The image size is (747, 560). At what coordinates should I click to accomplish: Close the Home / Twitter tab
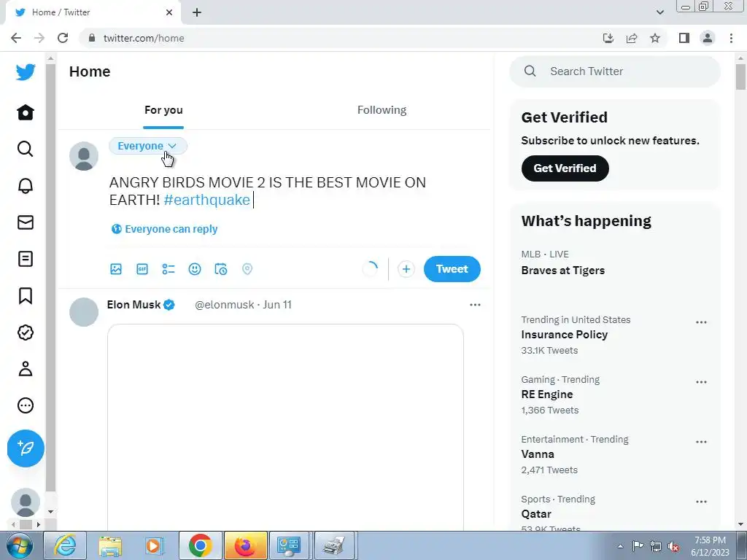[x=169, y=12]
